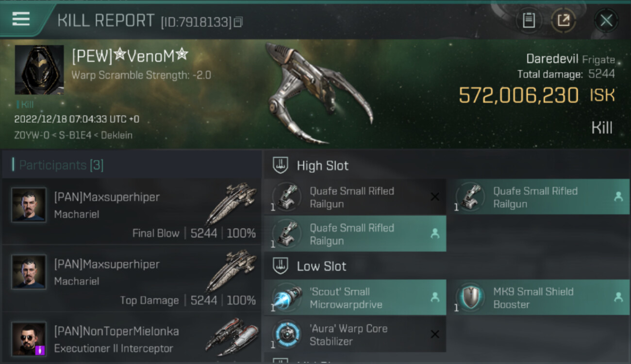Viewport: 631px width, 364px height.
Task: View the victim's hooded portrait thumbnail
Action: tap(39, 70)
